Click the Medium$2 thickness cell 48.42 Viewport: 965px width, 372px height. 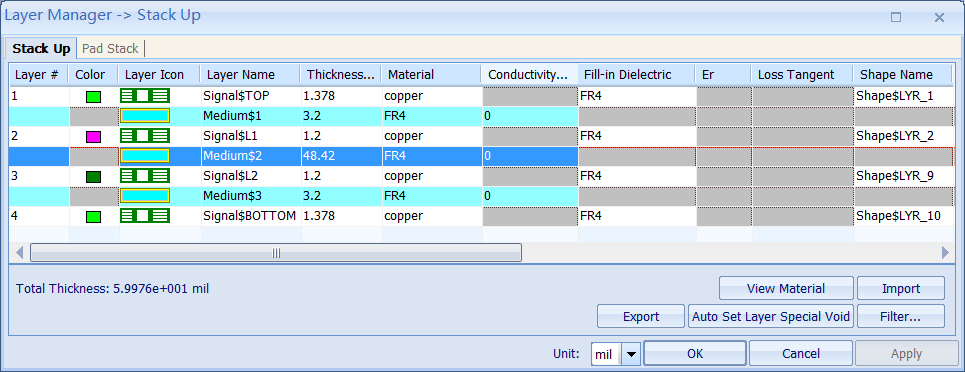pos(341,156)
